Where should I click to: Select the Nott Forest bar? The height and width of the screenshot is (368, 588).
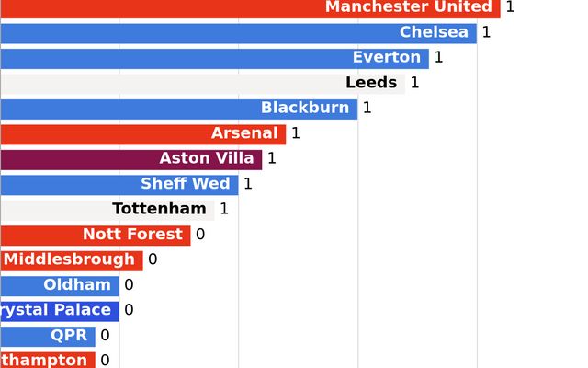[x=95, y=236]
